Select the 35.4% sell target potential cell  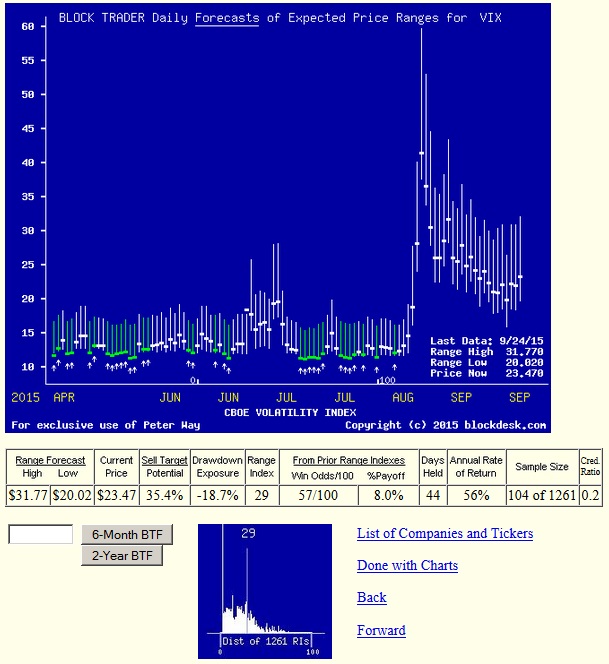tap(165, 495)
